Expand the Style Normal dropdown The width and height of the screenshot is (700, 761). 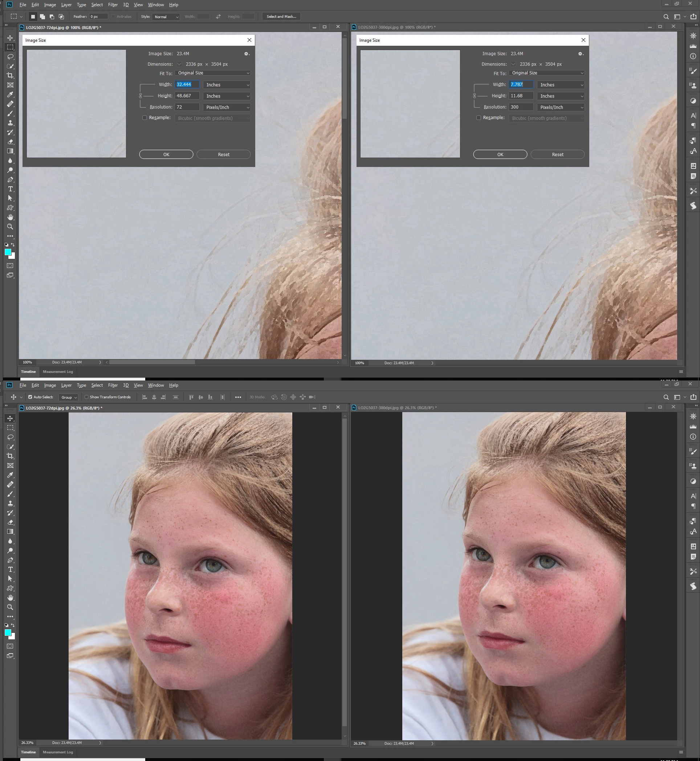pos(166,17)
